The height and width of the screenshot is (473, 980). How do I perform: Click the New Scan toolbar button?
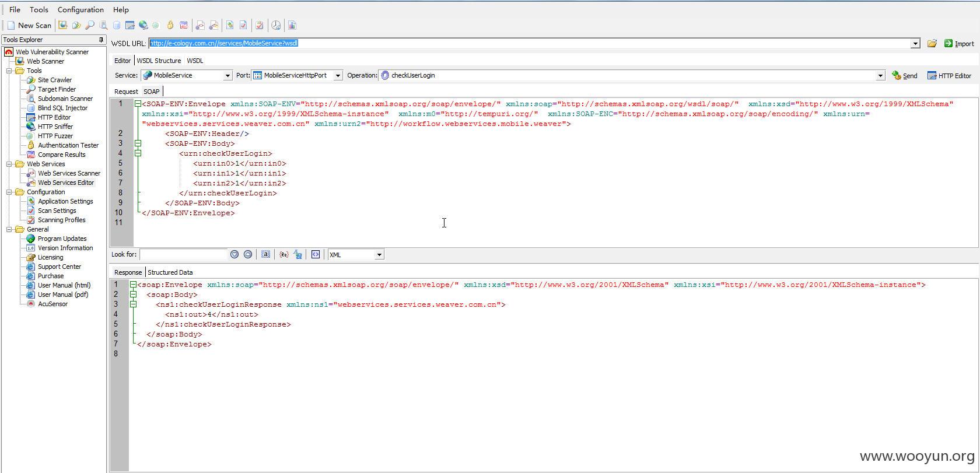29,25
